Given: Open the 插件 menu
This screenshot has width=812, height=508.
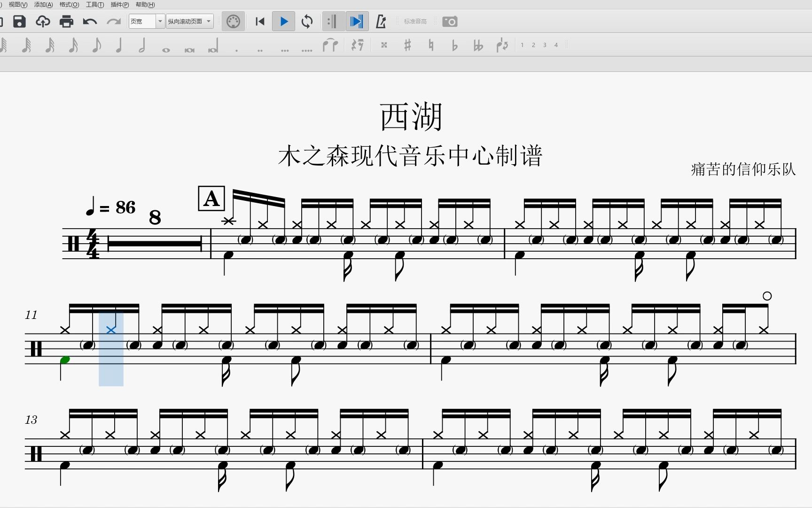Looking at the screenshot, I should point(119,5).
